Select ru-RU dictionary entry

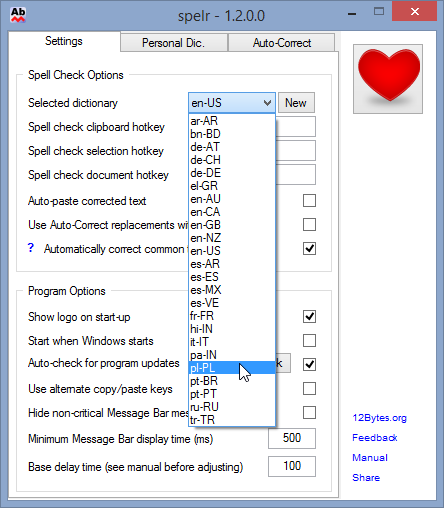(232, 407)
